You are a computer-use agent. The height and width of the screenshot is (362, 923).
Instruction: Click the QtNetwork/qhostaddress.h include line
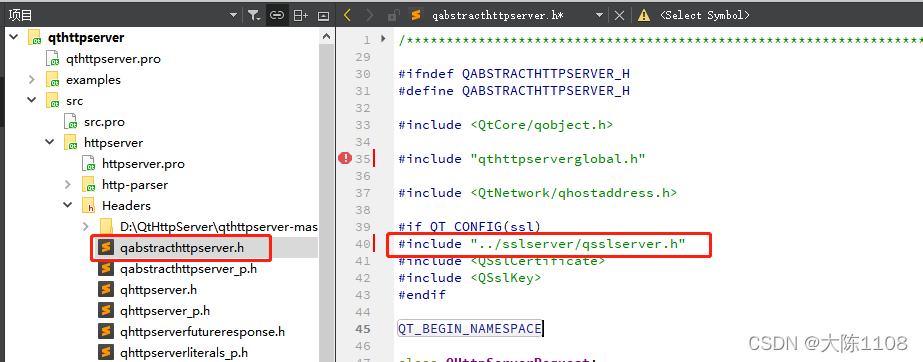point(537,192)
